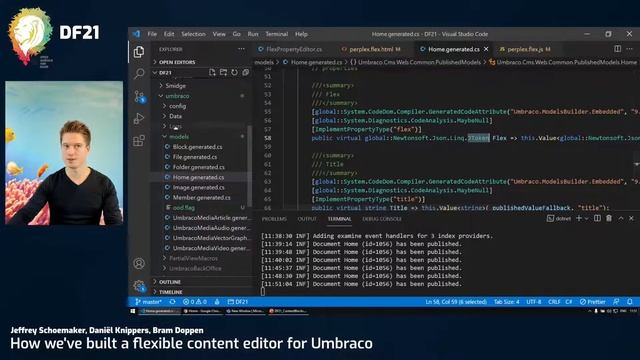640x360 pixels.
Task: Expand the Smidge folder
Action: [x=175, y=86]
